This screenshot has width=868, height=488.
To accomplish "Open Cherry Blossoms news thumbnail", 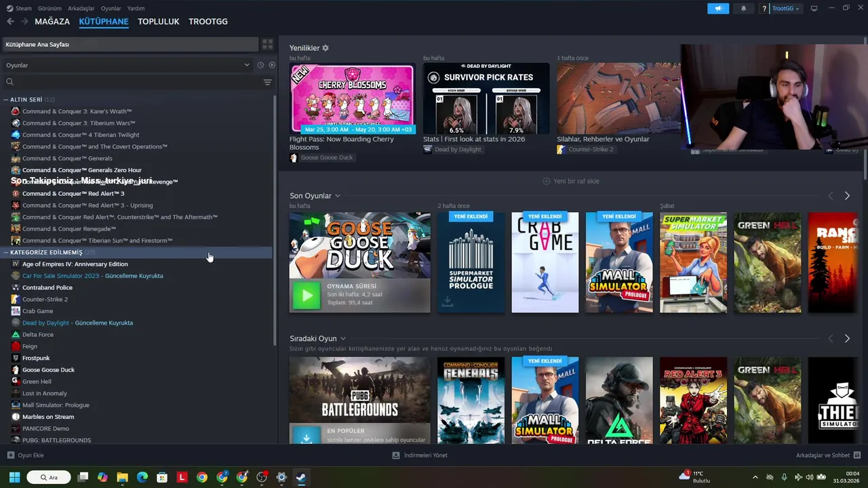I will pyautogui.click(x=353, y=98).
